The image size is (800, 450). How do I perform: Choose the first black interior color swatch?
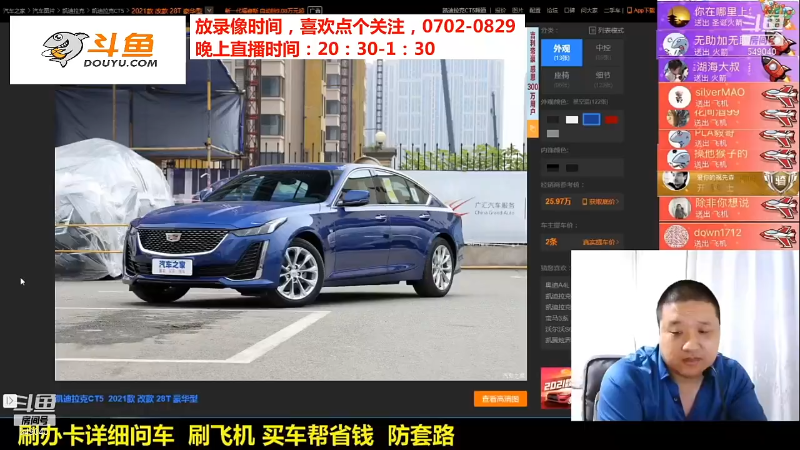(553, 168)
